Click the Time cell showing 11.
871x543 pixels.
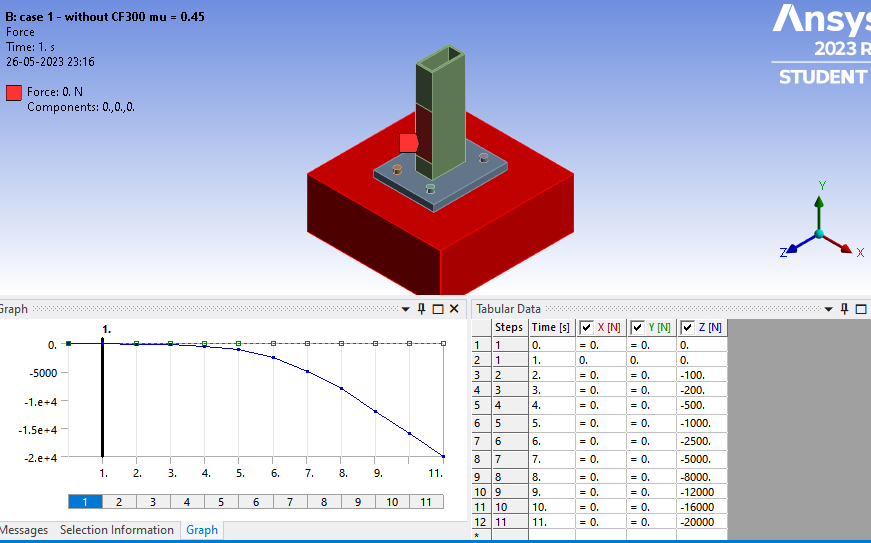point(552,522)
